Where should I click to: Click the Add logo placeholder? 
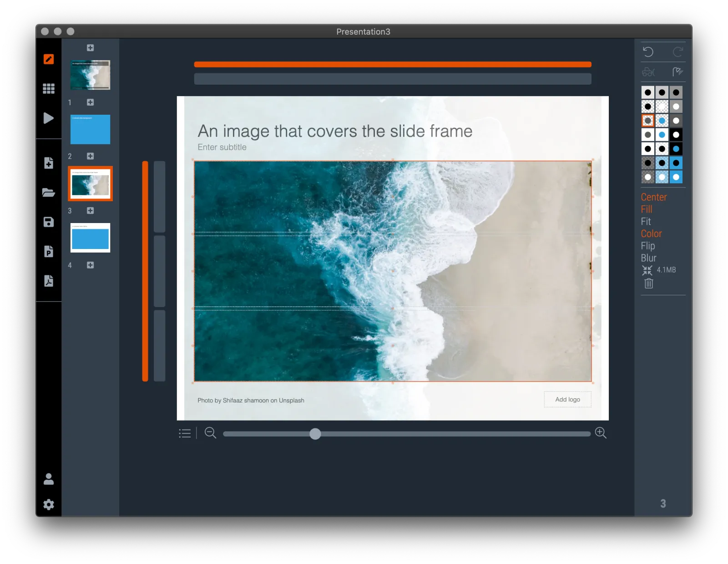pos(568,399)
